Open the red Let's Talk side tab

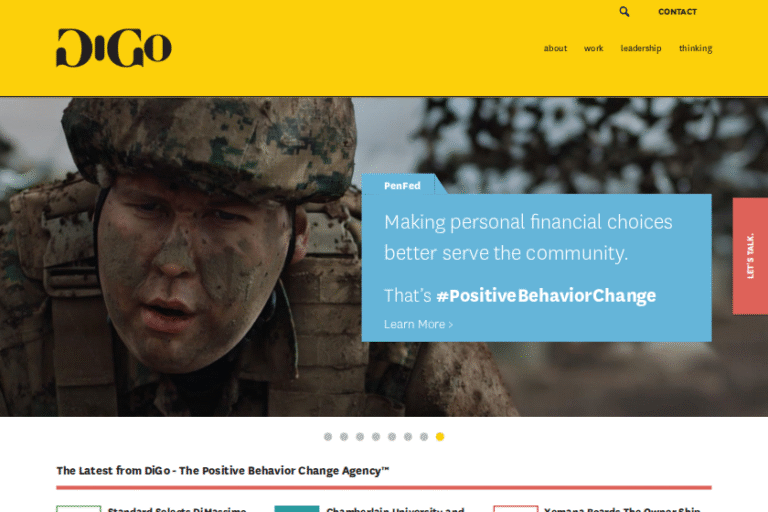coord(750,256)
